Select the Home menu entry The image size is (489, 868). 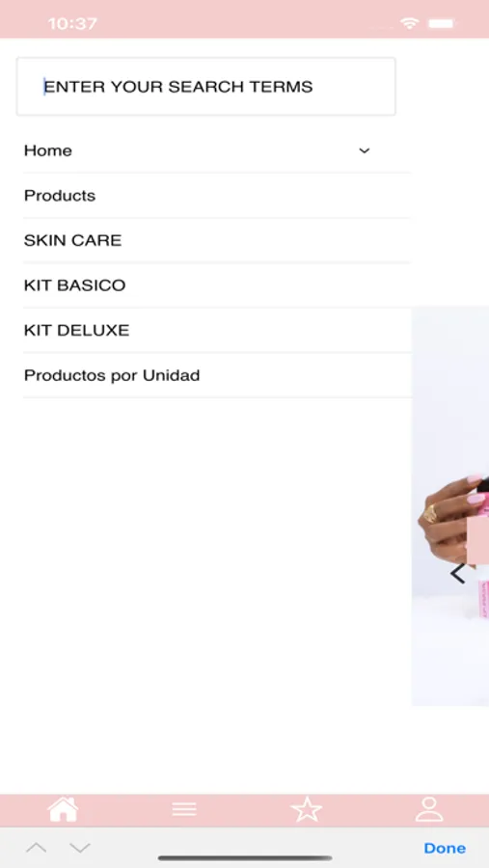(x=48, y=150)
